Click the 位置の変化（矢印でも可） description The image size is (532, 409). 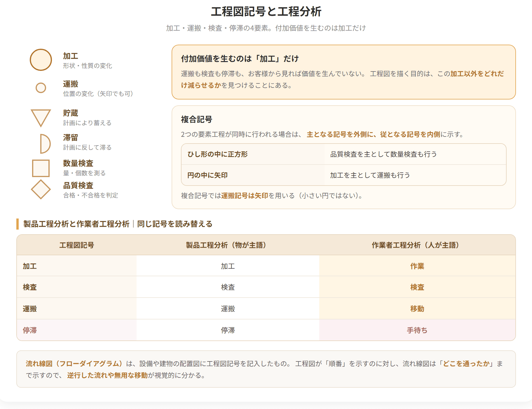pos(98,94)
